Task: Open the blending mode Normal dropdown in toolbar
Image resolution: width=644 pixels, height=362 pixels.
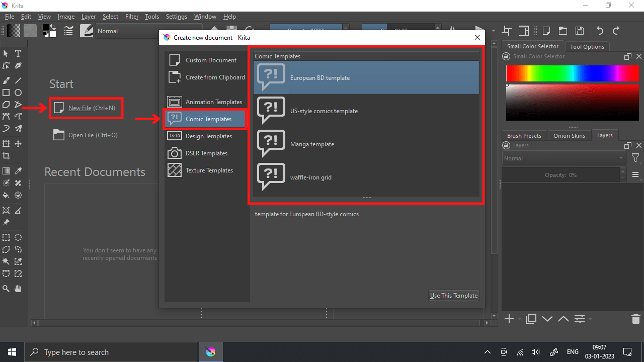Action: [149, 31]
